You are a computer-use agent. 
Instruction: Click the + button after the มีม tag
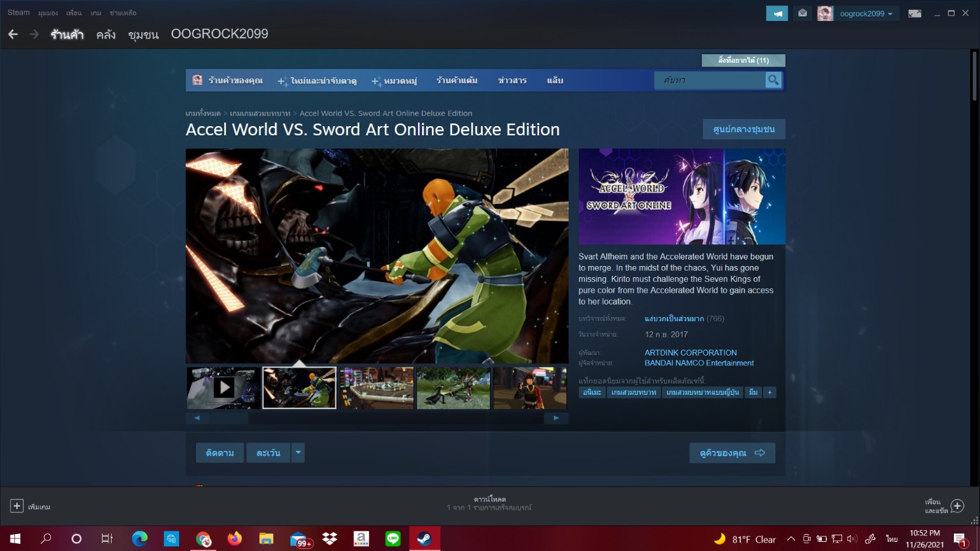770,392
